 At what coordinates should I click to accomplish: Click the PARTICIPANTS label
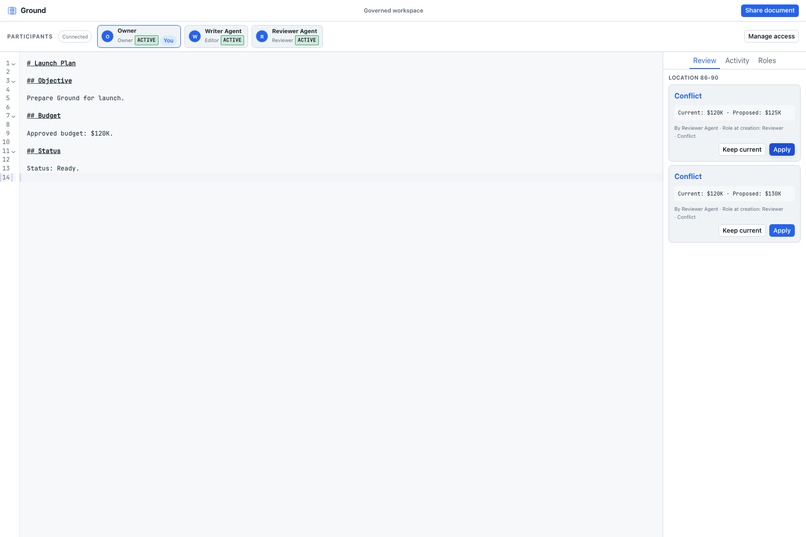[x=30, y=36]
